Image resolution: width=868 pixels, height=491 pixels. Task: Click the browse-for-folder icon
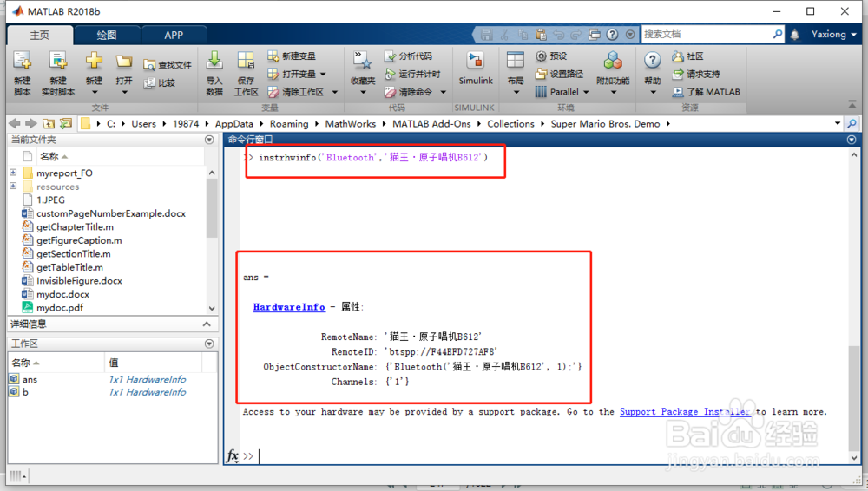66,123
